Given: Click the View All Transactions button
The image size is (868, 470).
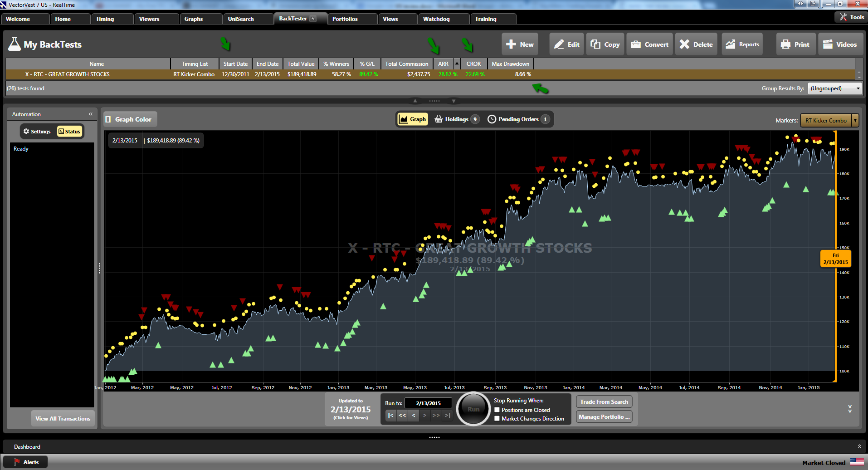Looking at the screenshot, I should (63, 419).
